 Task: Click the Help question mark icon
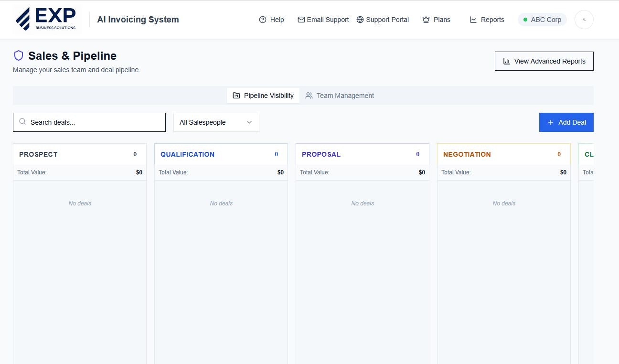tap(262, 19)
